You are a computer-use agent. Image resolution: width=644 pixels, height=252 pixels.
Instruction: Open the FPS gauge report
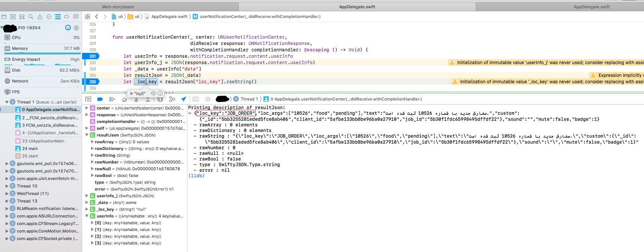tap(41, 92)
